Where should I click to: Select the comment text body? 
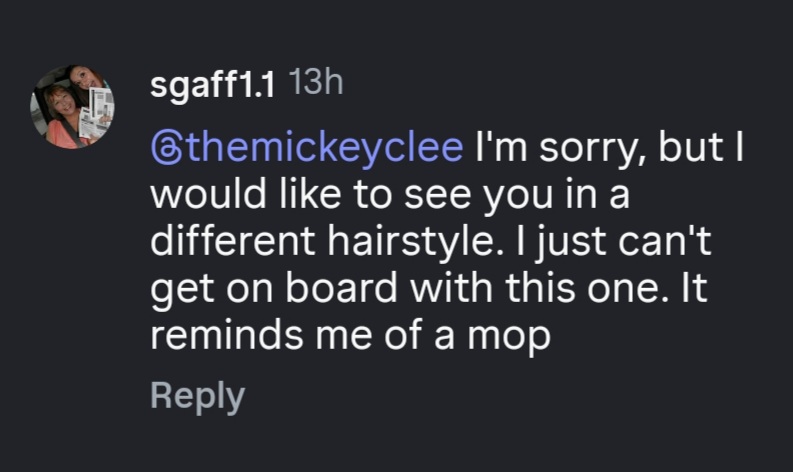pos(447,242)
